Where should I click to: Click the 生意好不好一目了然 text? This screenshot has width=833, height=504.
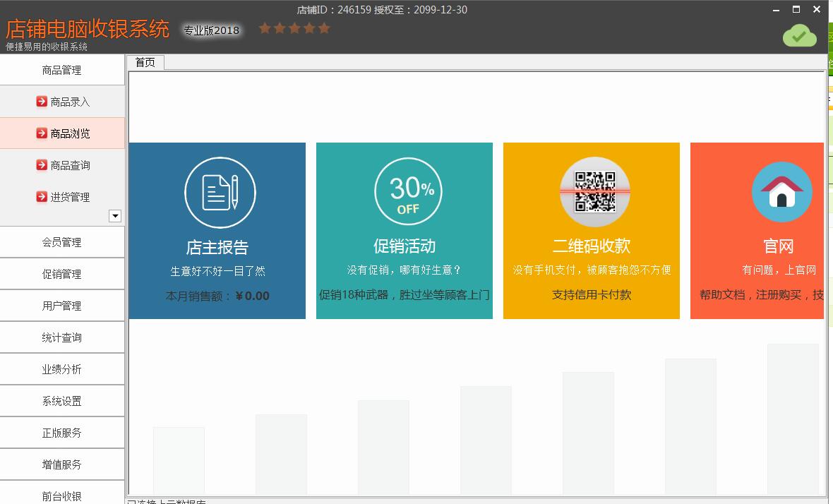217,271
